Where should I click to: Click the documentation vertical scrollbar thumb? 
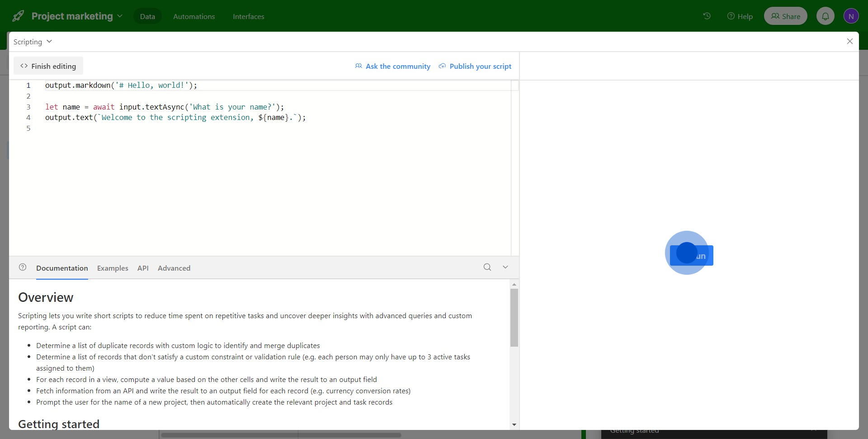point(514,318)
